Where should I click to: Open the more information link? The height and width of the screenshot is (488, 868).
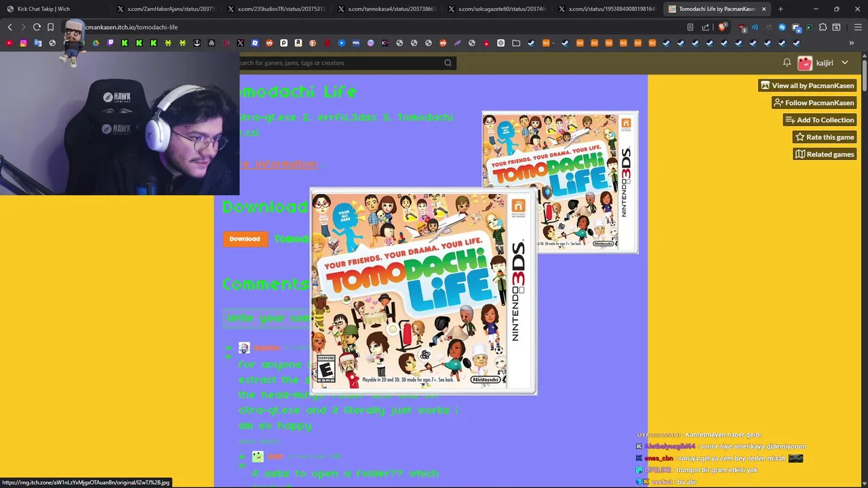coord(278,165)
